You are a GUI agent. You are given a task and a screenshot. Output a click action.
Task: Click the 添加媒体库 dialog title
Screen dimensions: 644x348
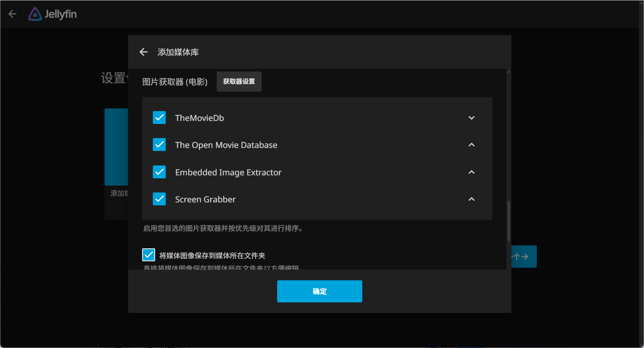178,52
